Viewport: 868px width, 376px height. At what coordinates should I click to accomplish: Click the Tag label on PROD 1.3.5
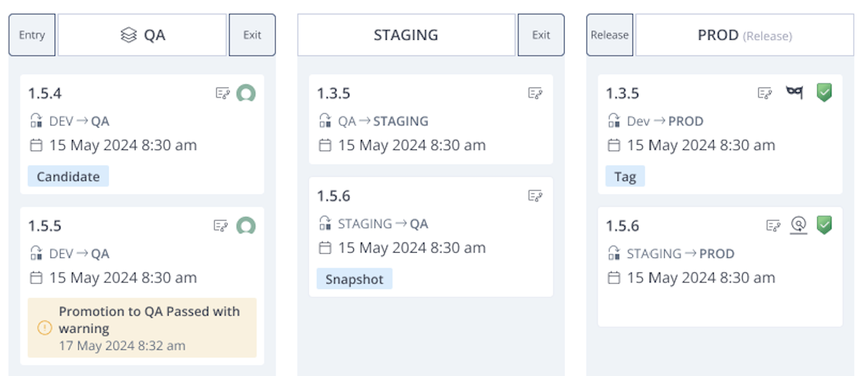click(x=625, y=176)
